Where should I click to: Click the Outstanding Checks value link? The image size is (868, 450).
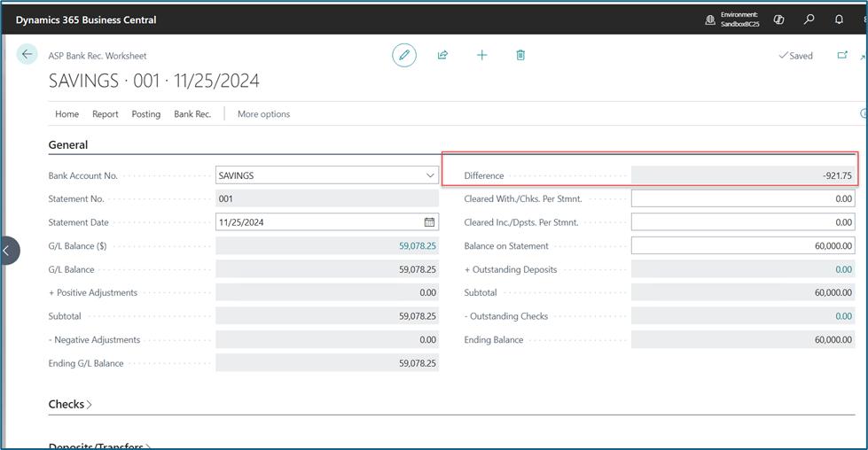tap(844, 316)
